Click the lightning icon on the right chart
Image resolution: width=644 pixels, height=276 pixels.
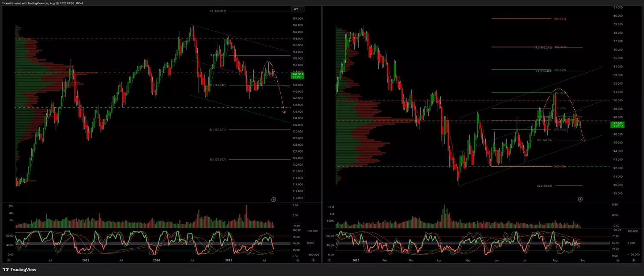click(x=580, y=199)
